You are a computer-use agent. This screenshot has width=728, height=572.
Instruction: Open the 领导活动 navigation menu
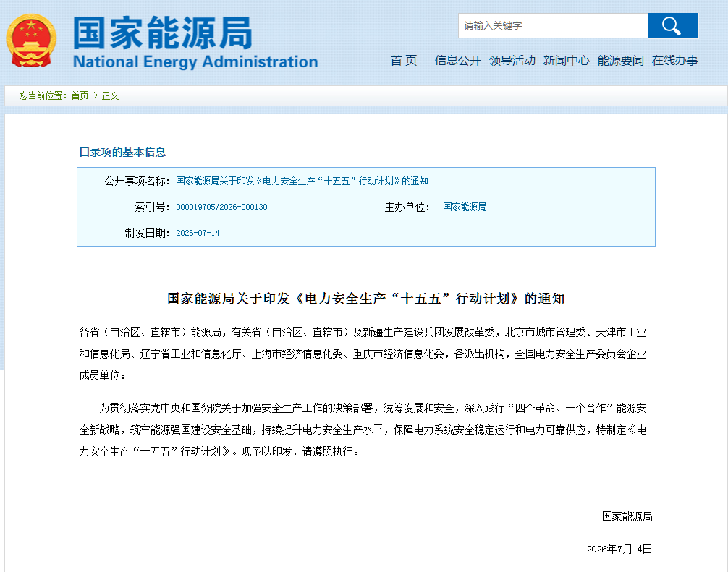coord(512,60)
